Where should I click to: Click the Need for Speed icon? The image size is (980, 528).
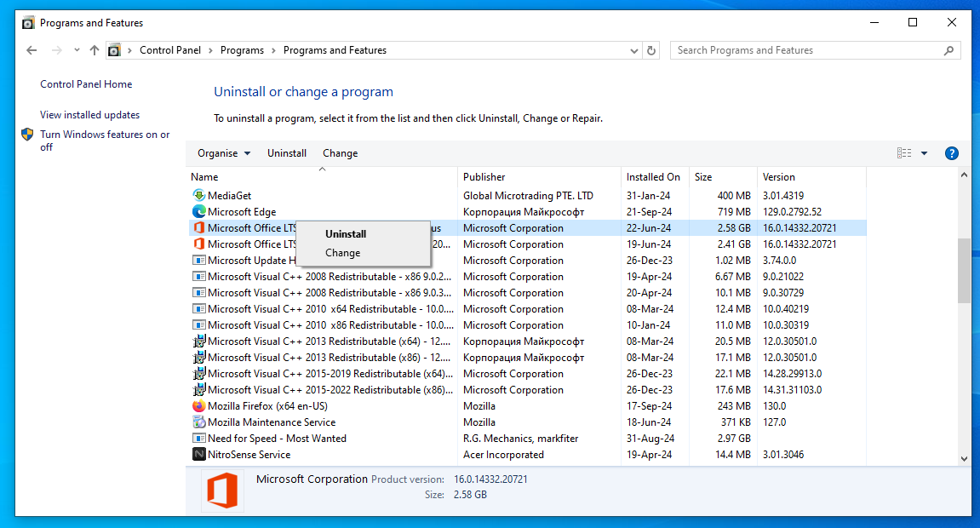click(198, 438)
